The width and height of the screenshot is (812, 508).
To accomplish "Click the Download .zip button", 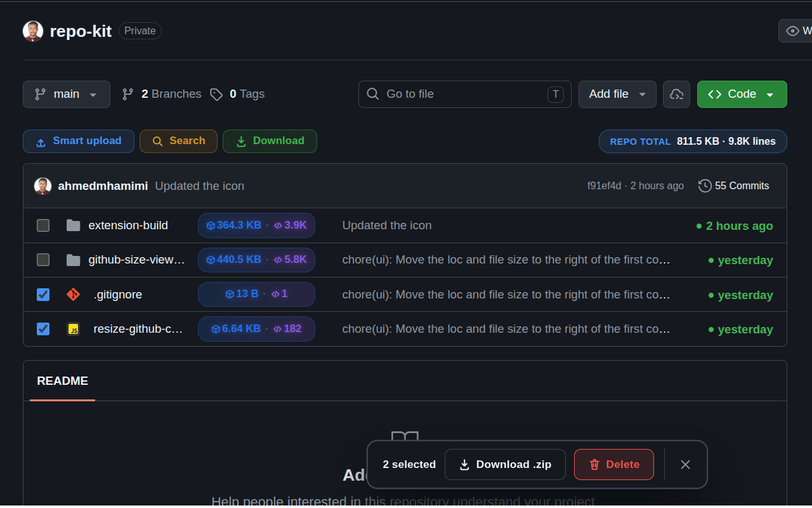I will (x=505, y=464).
